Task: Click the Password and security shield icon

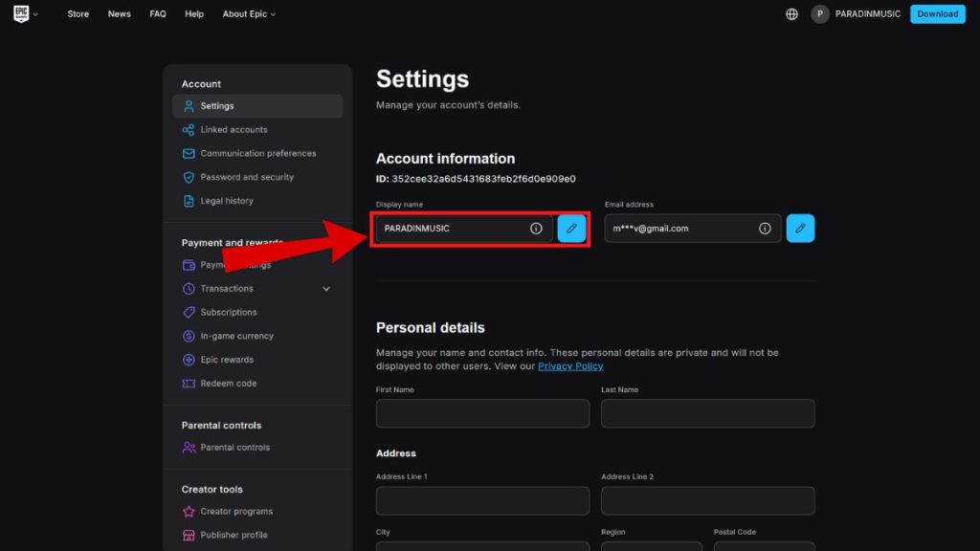Action: pos(188,177)
